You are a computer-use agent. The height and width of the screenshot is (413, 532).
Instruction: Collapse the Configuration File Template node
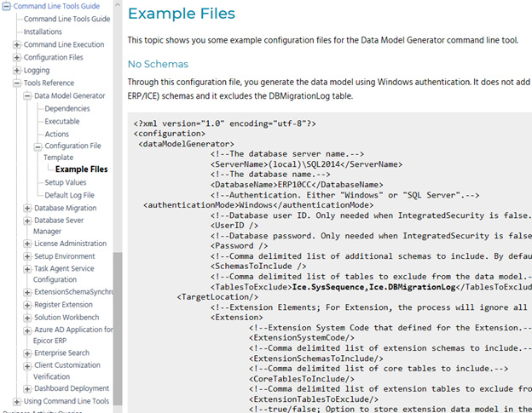tap(38, 146)
